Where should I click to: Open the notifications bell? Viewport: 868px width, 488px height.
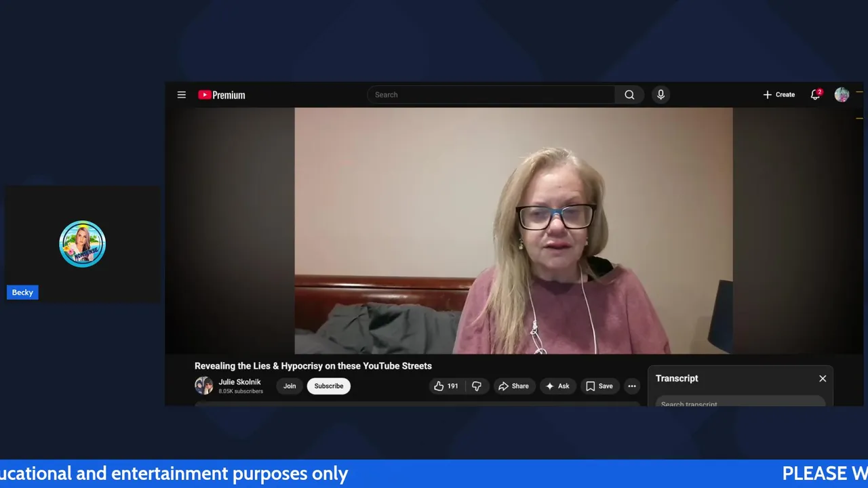coord(816,95)
